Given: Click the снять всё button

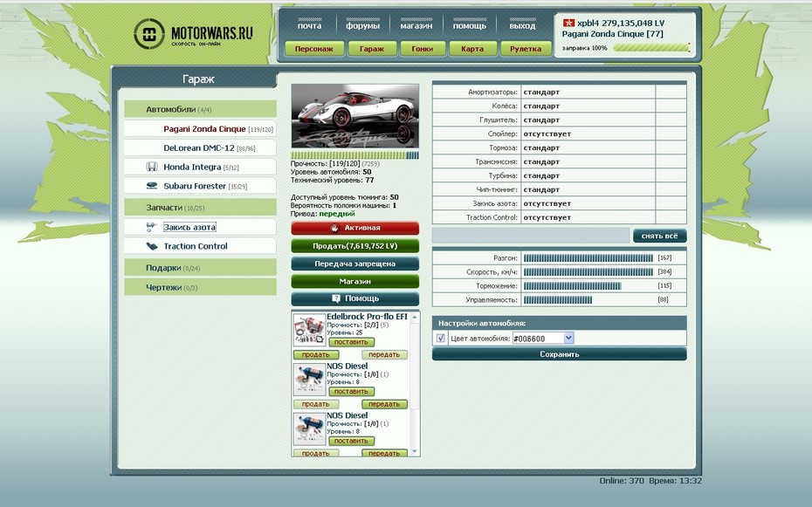Looking at the screenshot, I should pos(659,236).
